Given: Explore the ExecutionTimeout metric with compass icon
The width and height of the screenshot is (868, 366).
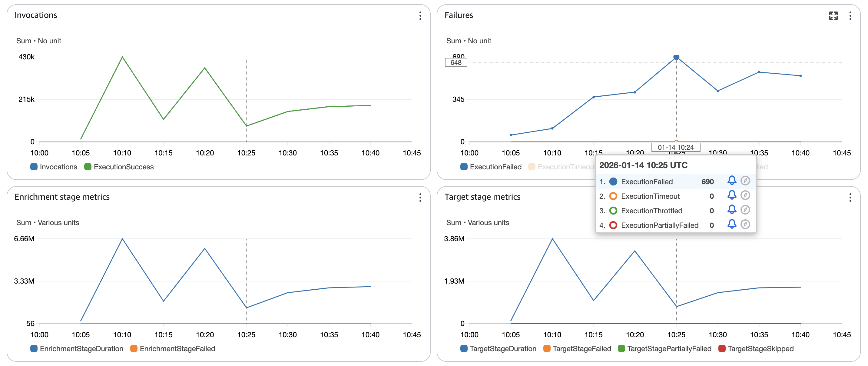Looking at the screenshot, I should coord(745,195).
